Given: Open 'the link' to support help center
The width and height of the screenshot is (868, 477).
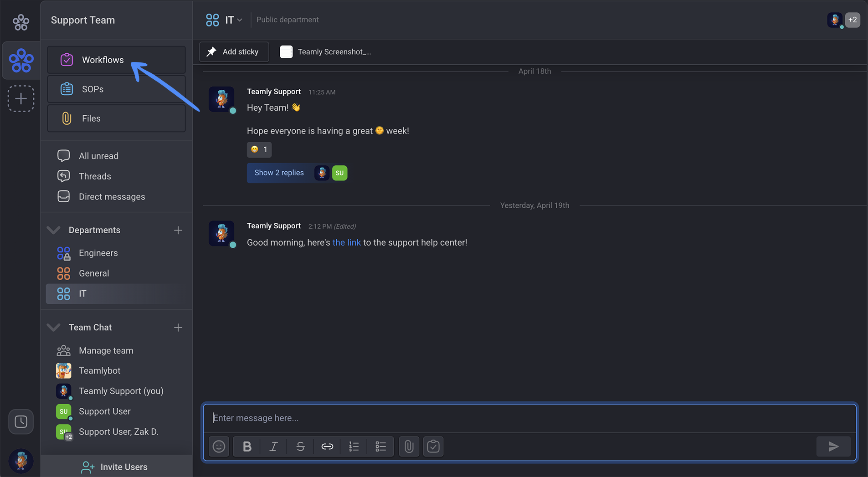Looking at the screenshot, I should [x=346, y=242].
